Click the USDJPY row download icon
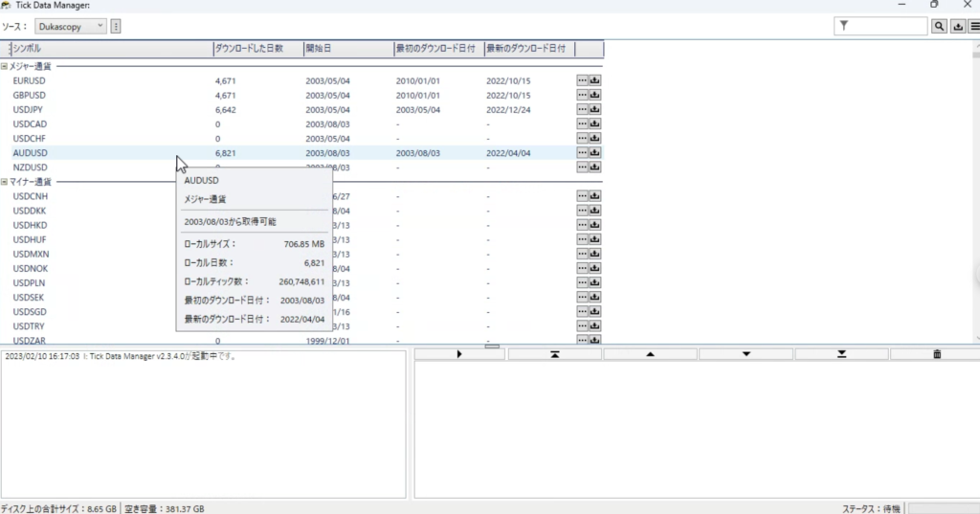The height and width of the screenshot is (514, 980). pos(595,109)
